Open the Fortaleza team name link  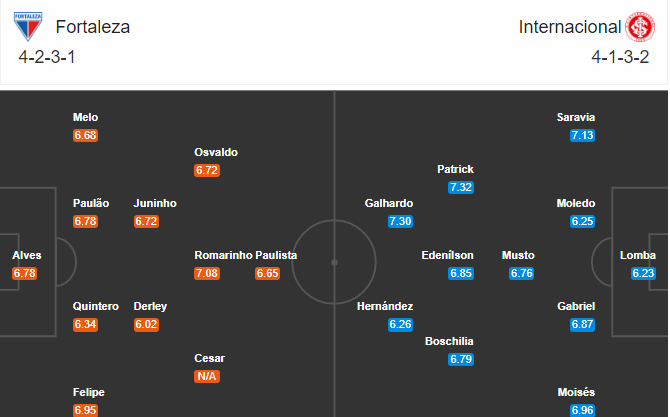point(93,27)
